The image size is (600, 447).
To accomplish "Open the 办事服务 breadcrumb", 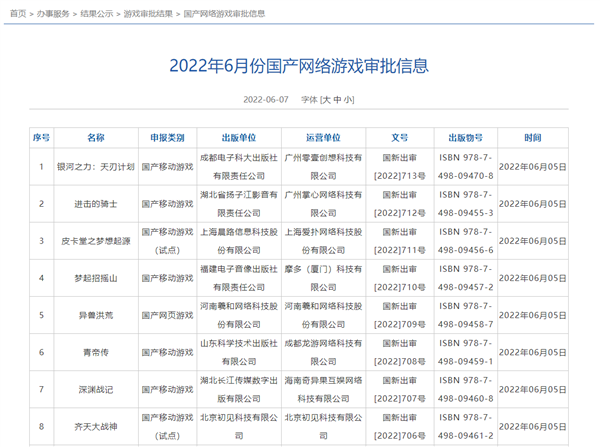I will point(54,14).
